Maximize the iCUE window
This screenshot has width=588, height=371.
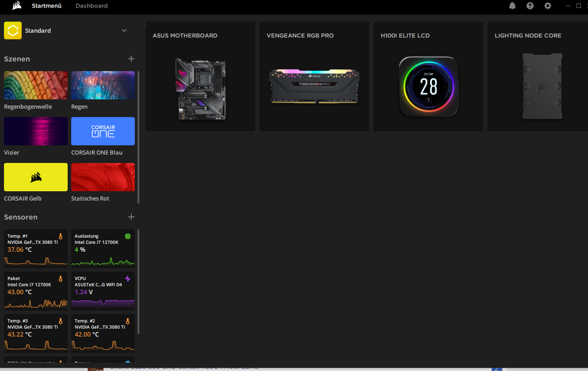click(578, 6)
